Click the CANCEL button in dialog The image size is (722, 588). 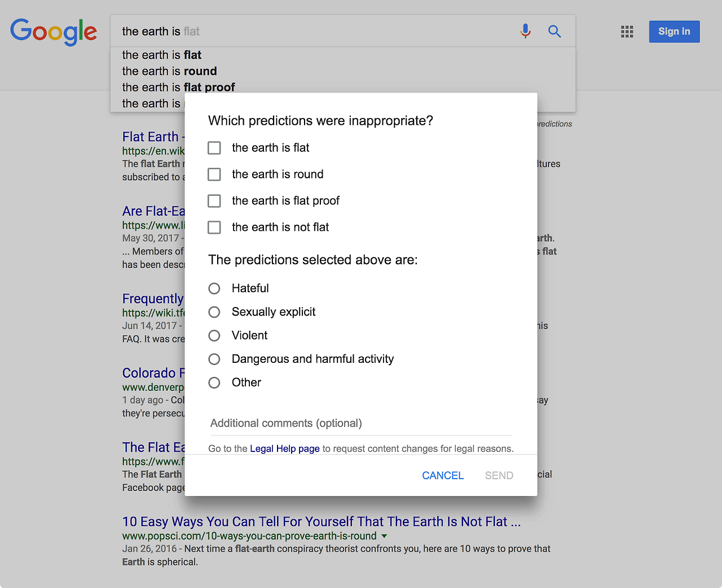pyautogui.click(x=443, y=476)
